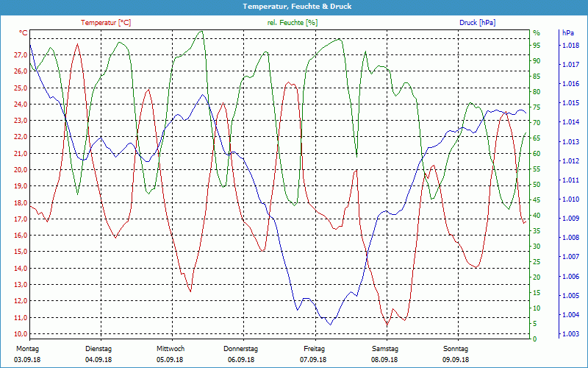Click the 0 tick on the humidity axis
Screen dimensions: 588x368
point(535,339)
